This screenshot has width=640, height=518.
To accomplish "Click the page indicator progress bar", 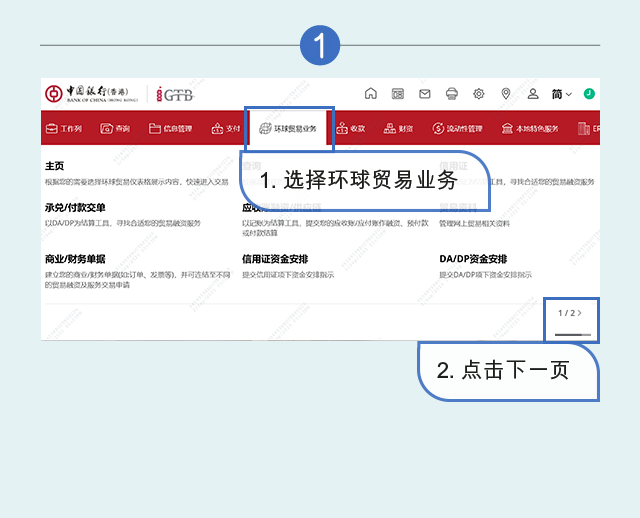I will point(573,335).
